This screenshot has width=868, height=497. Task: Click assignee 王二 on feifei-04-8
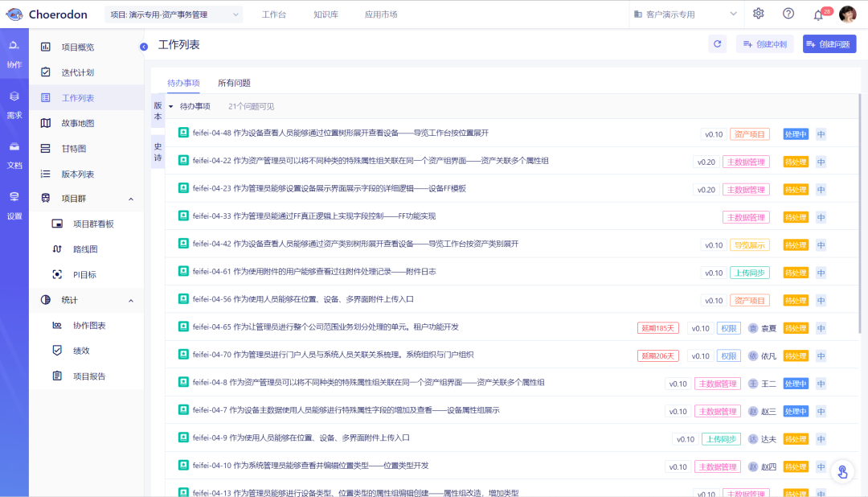click(762, 384)
